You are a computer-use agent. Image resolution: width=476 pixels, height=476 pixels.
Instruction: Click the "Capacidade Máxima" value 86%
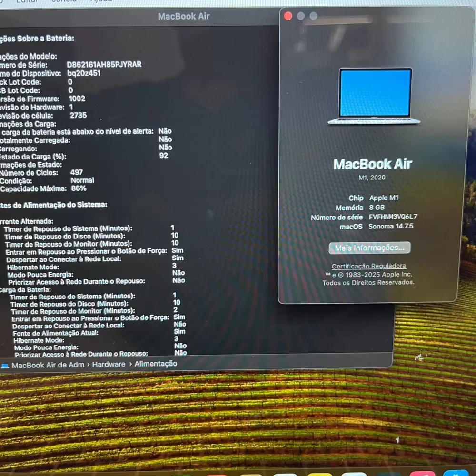tap(78, 188)
